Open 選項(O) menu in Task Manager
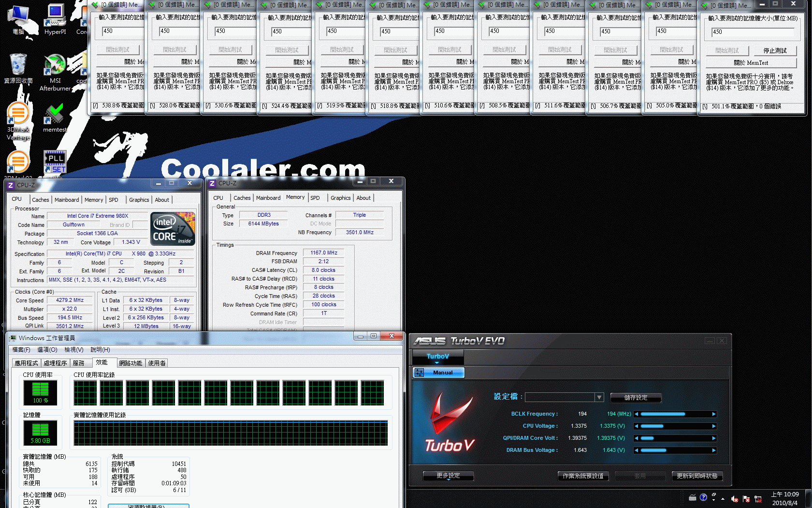Image resolution: width=812 pixels, height=508 pixels. point(47,350)
